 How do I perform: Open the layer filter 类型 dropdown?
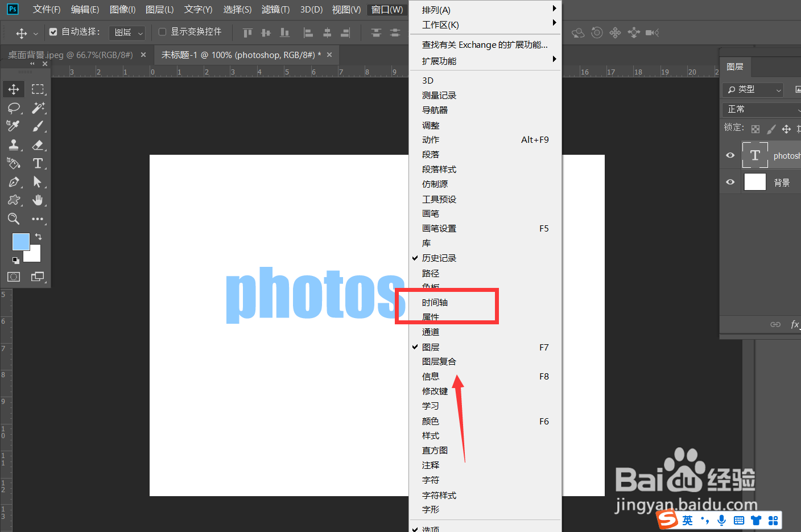coord(753,90)
